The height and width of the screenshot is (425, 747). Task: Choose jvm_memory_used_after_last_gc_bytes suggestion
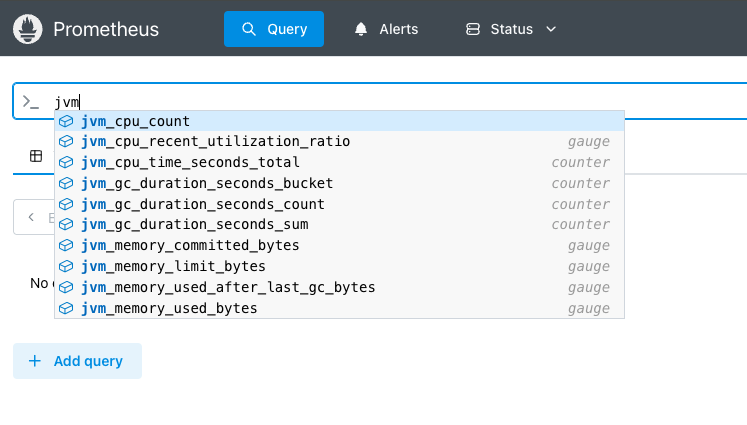[339, 287]
